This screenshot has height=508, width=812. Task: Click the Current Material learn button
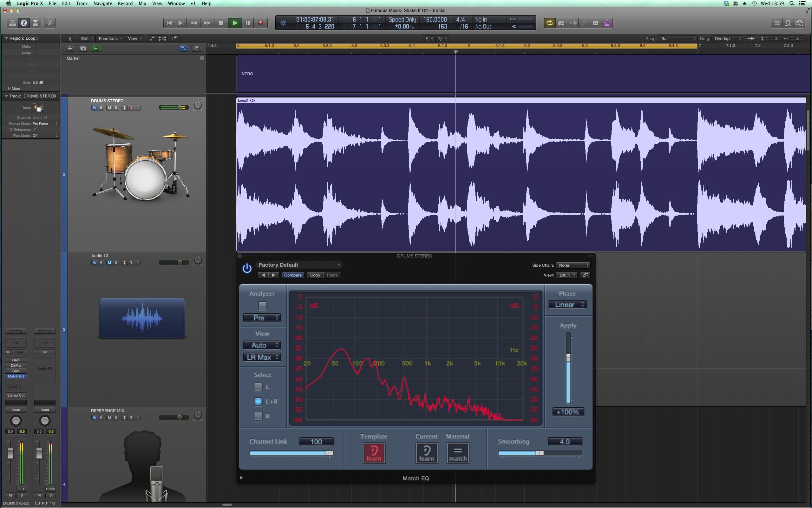pyautogui.click(x=427, y=453)
